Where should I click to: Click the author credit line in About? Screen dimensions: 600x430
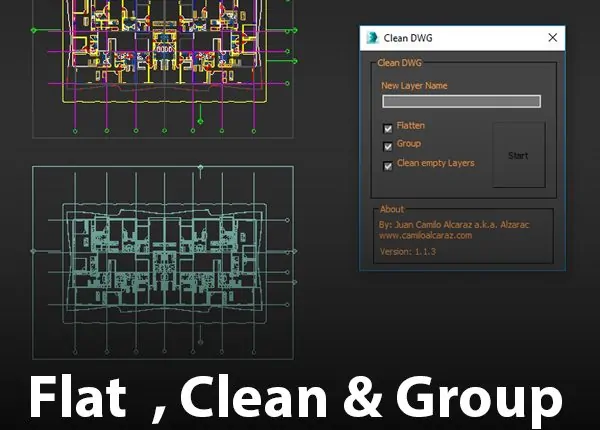tap(454, 224)
